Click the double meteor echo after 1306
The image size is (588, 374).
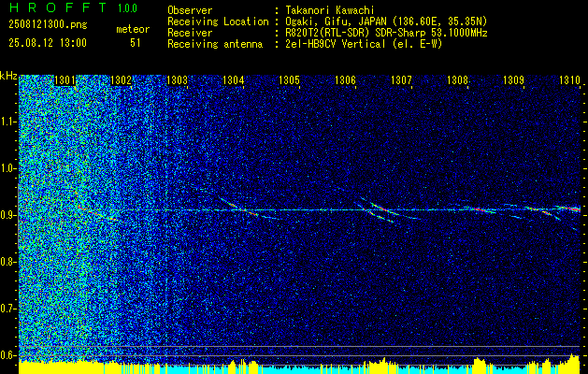coord(386,210)
